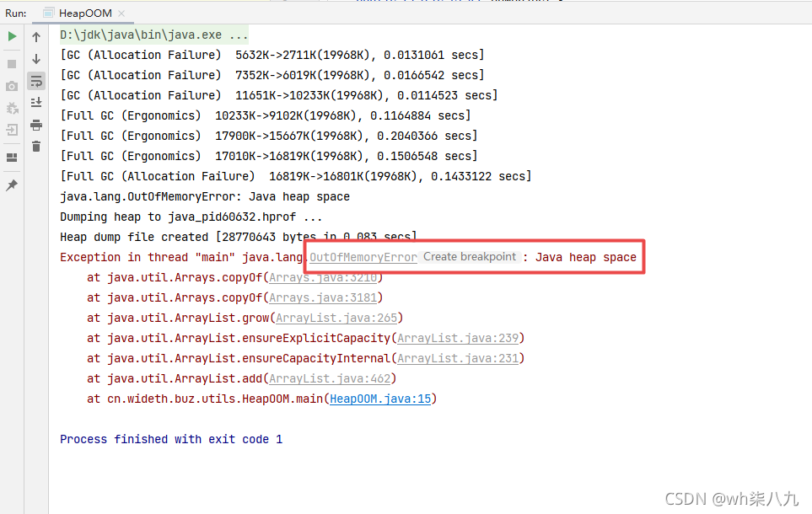The width and height of the screenshot is (812, 514).
Task: Click the Clear All trash icon
Action: [x=36, y=147]
